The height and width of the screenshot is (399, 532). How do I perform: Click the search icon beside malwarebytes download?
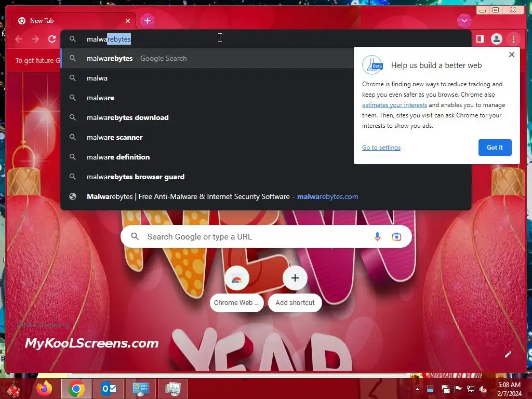tap(73, 117)
